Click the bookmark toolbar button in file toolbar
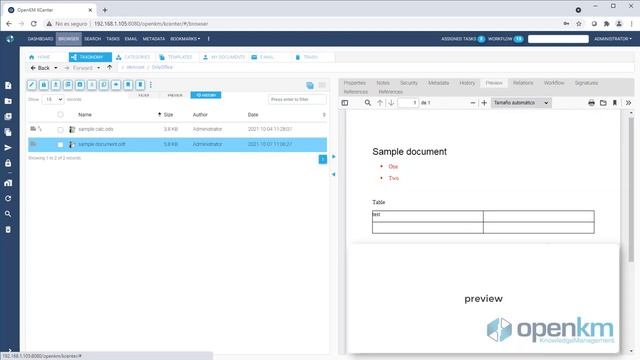This screenshot has width=640, height=360. [128, 84]
